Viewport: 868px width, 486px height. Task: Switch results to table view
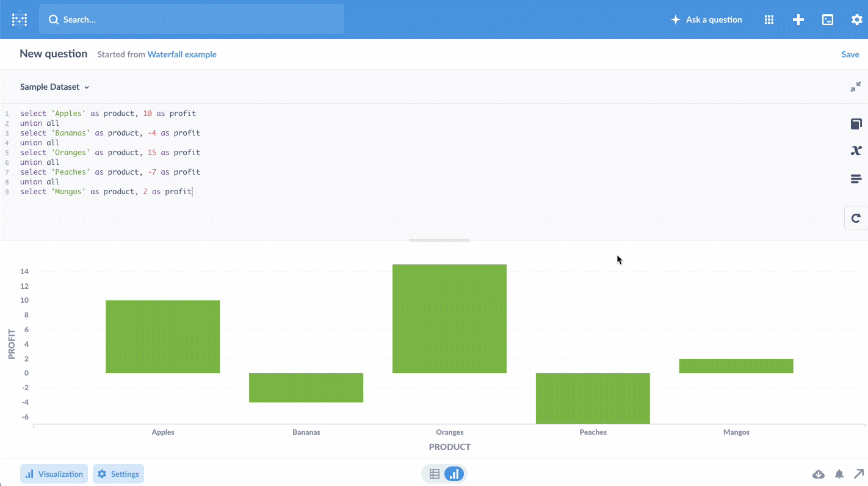(x=435, y=473)
